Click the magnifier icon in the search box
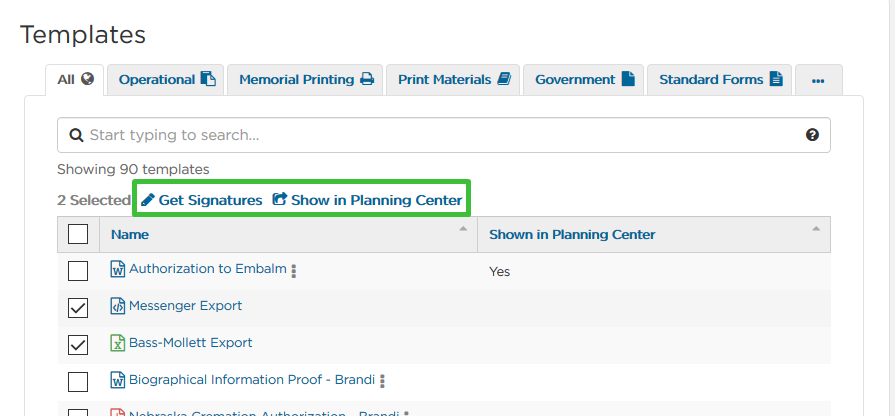895x416 pixels. (x=76, y=135)
